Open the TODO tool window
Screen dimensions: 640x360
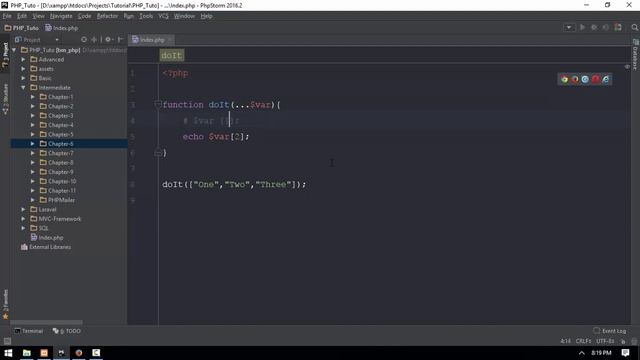click(x=67, y=331)
